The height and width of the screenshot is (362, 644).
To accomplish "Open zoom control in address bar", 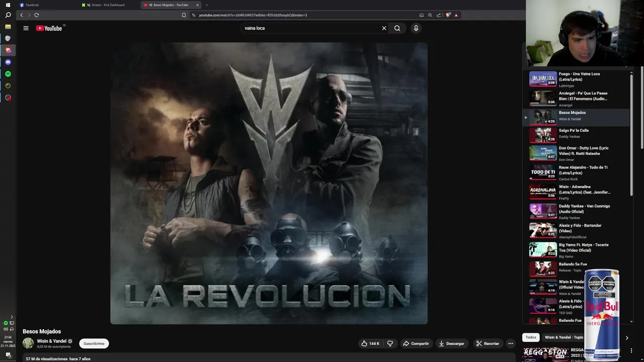I will (430, 15).
